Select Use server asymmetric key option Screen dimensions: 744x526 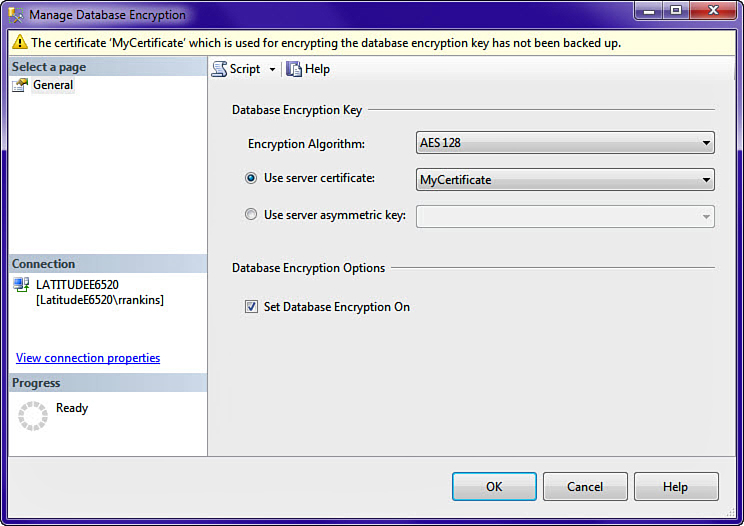(x=251, y=215)
